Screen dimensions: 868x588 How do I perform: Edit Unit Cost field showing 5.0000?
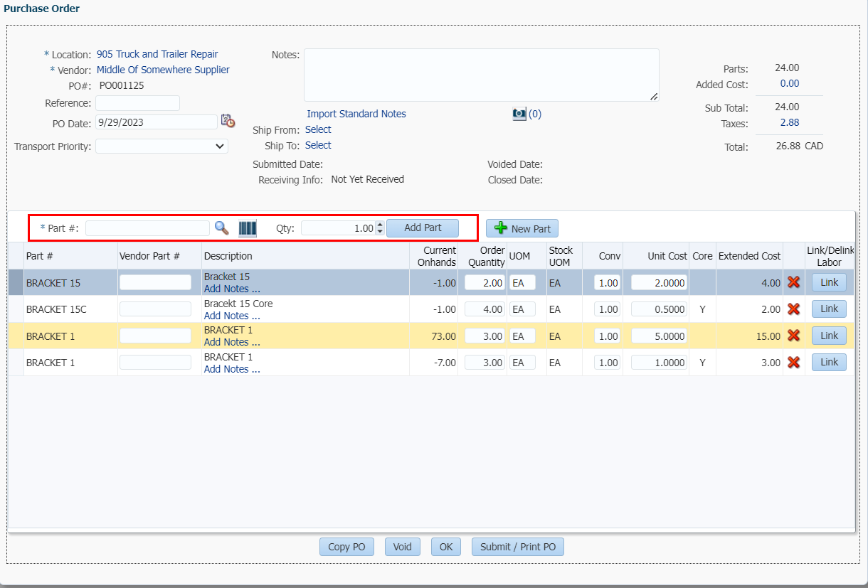(x=659, y=336)
